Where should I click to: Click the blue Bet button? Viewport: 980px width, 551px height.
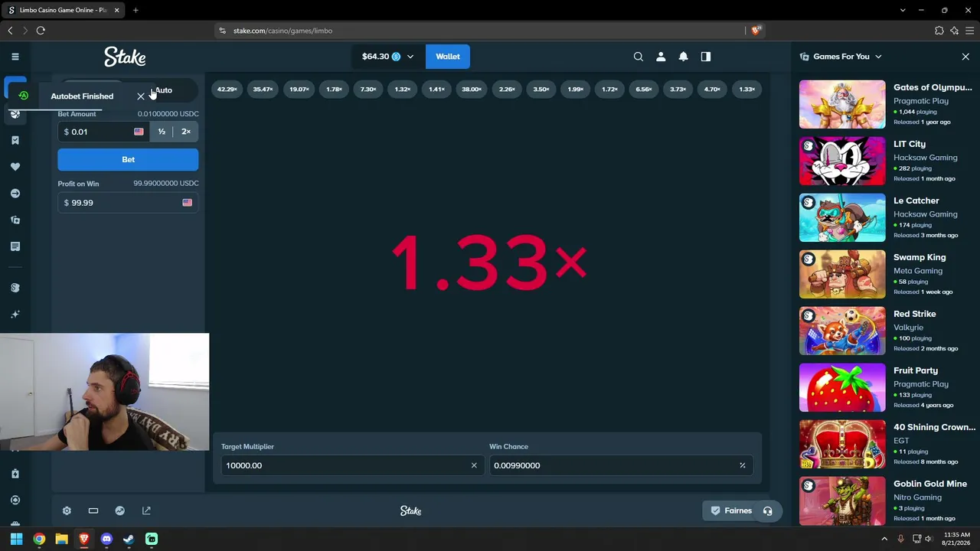tap(128, 159)
